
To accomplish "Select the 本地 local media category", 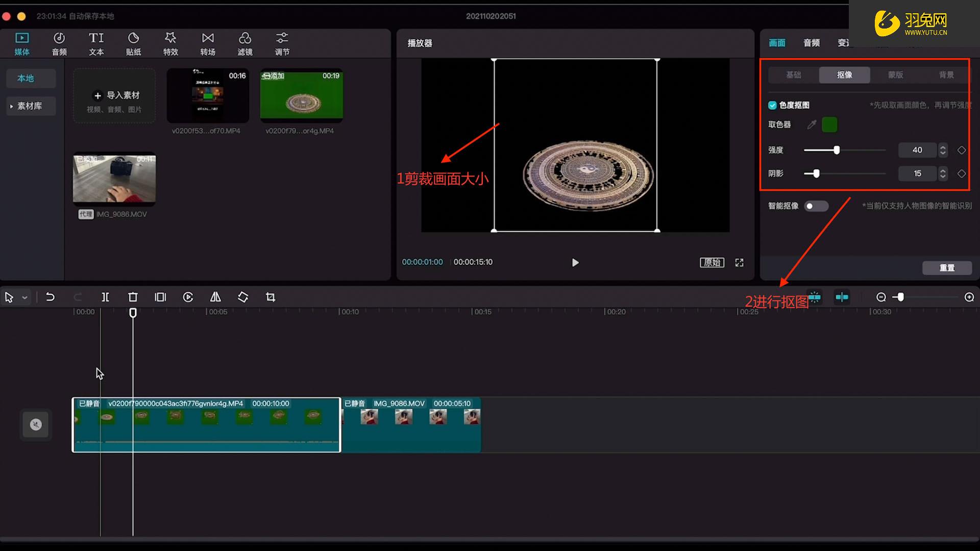I will pyautogui.click(x=31, y=78).
